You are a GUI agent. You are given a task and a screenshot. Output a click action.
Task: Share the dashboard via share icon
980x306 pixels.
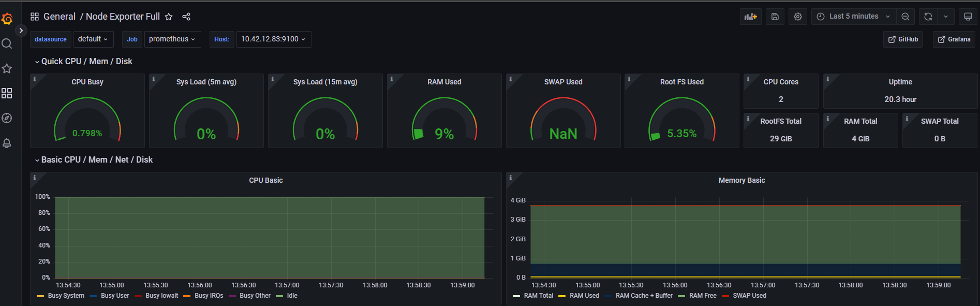186,17
